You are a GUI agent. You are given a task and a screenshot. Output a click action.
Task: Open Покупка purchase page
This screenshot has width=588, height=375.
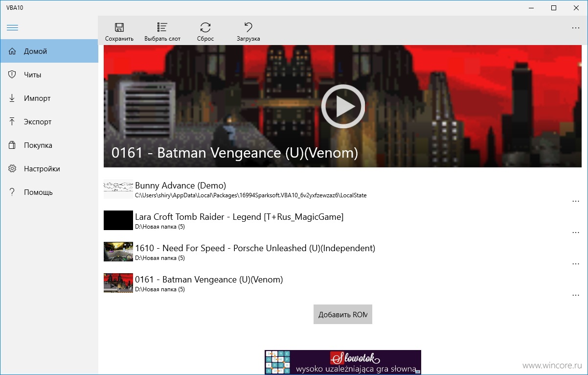coord(49,145)
